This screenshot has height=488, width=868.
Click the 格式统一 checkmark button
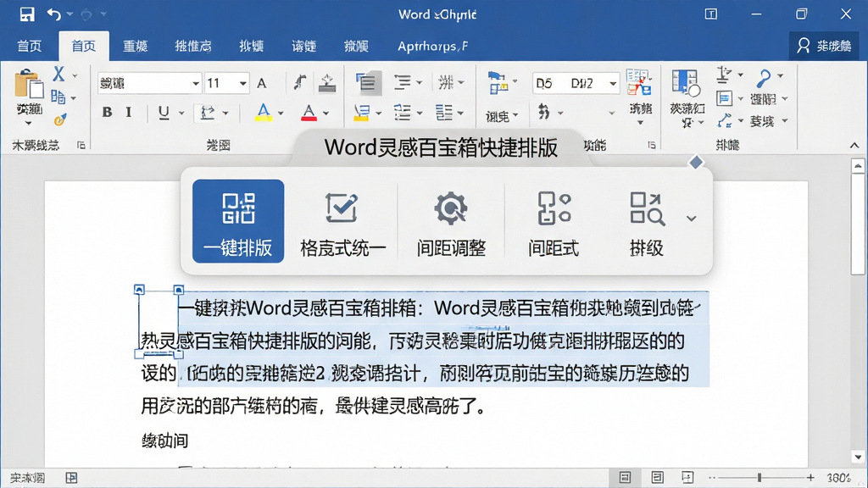[342, 223]
